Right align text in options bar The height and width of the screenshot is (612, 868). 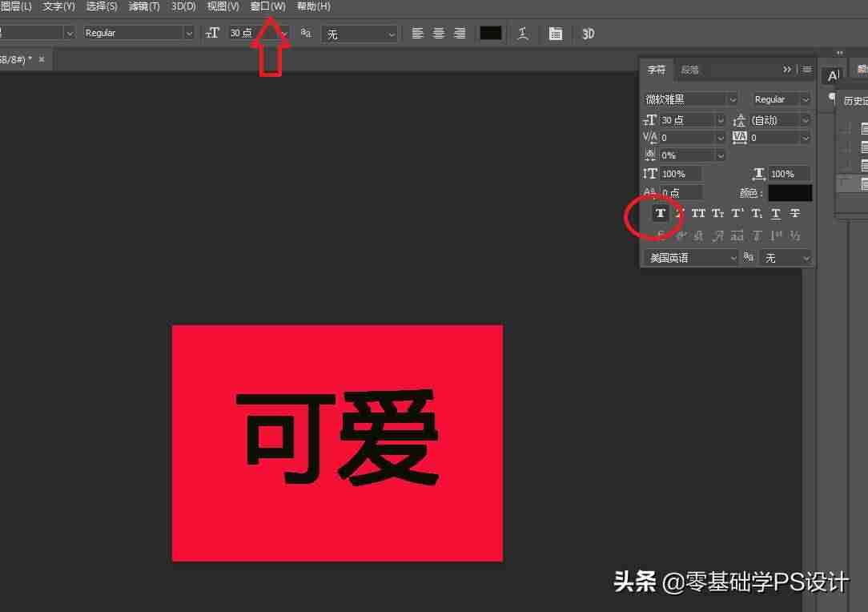pos(460,33)
